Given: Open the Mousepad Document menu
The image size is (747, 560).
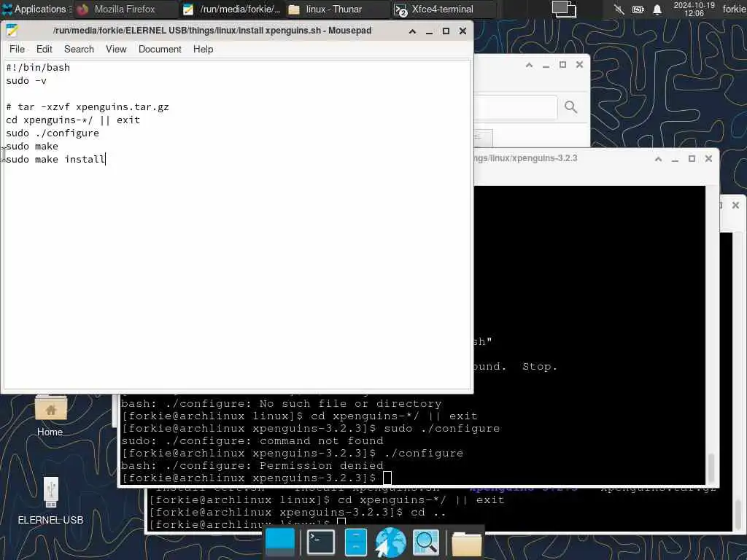Looking at the screenshot, I should [x=160, y=49].
